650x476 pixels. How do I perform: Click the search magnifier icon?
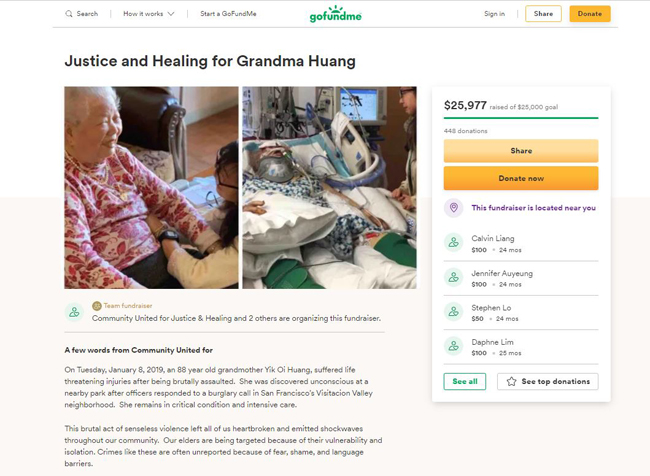pyautogui.click(x=68, y=14)
